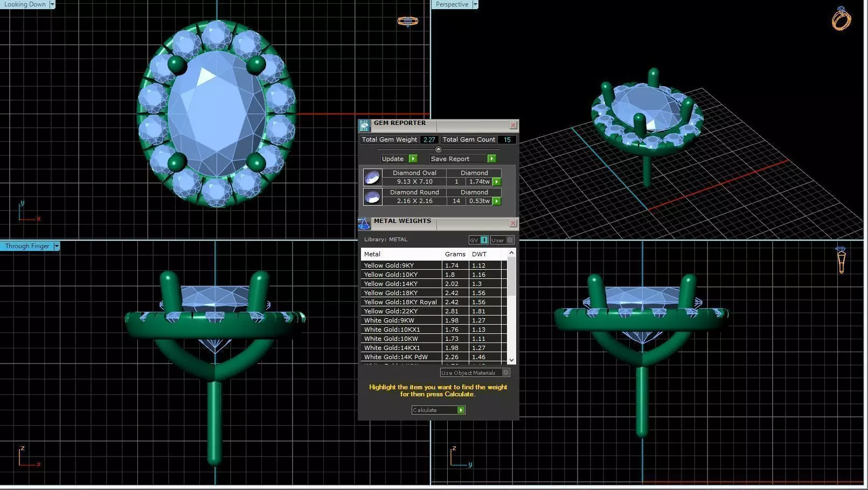This screenshot has width=868, height=490.
Task: Click the Metal Weights scale icon
Action: click(x=364, y=224)
